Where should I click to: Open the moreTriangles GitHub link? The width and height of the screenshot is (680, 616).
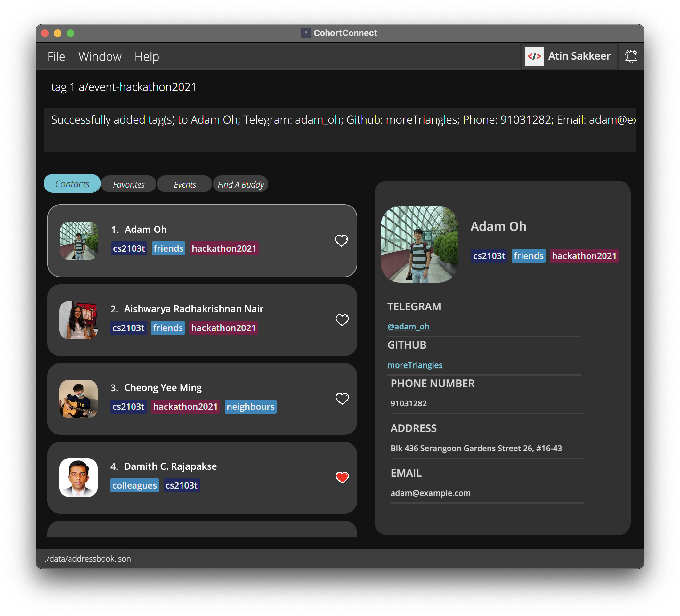(x=415, y=365)
